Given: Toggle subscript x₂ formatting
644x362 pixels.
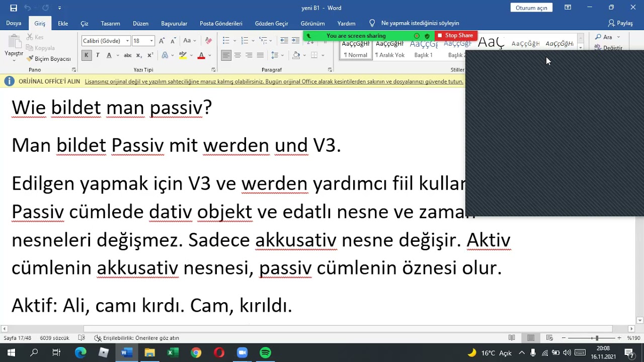Looking at the screenshot, I should (x=139, y=55).
